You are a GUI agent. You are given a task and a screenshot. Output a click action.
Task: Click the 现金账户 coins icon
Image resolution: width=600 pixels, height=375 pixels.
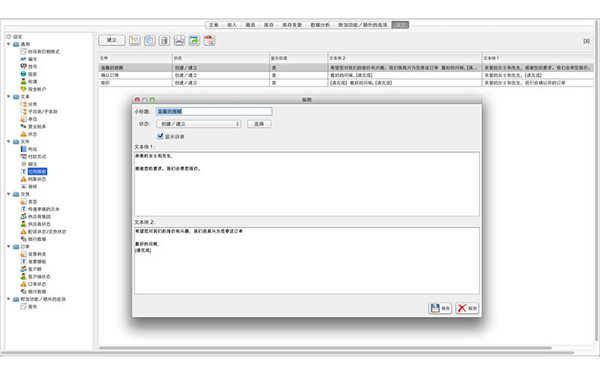[23, 89]
